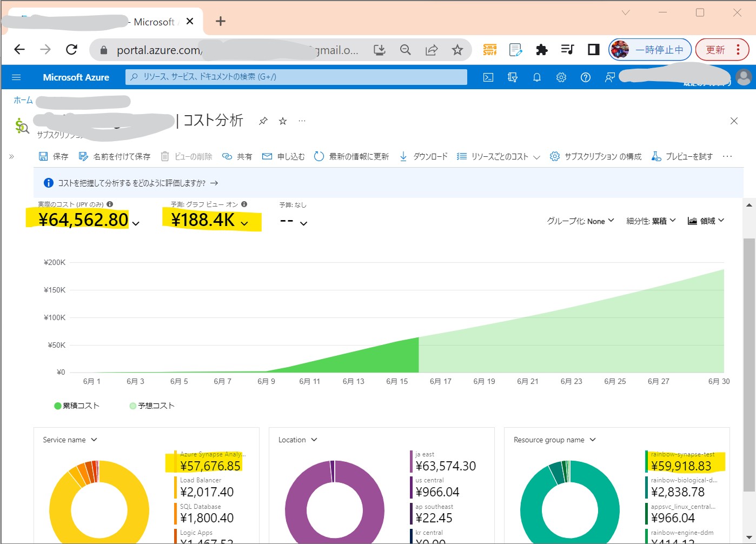Screen dimensions: 756x544
Task: Click 最新の情報に更新 refresh button
Action: [352, 156]
